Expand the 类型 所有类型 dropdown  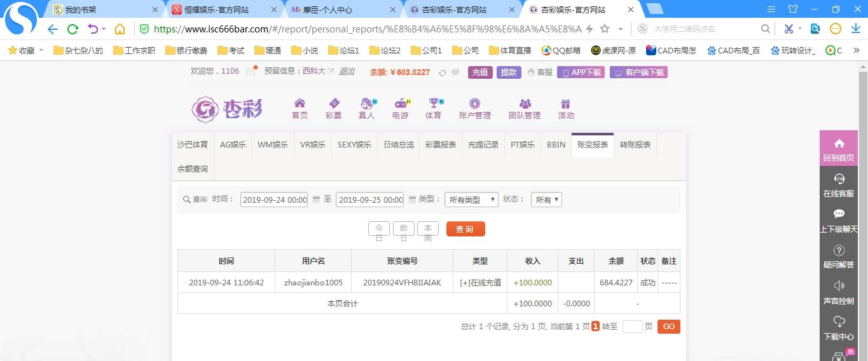471,200
